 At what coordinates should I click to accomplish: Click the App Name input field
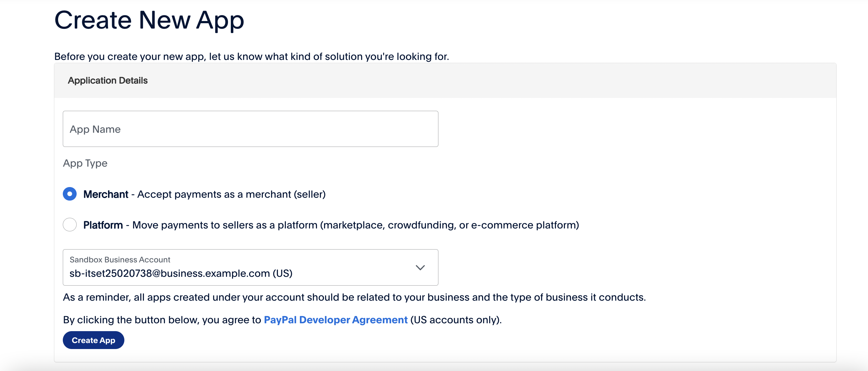(250, 129)
